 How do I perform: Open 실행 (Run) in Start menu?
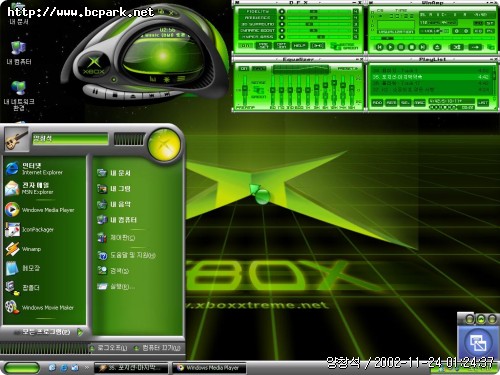(x=116, y=286)
